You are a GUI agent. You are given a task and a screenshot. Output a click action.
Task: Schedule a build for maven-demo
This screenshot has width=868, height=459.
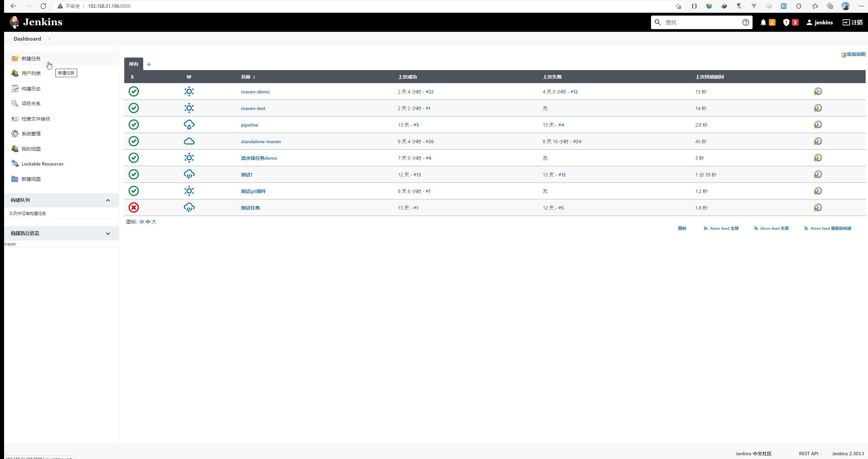818,91
